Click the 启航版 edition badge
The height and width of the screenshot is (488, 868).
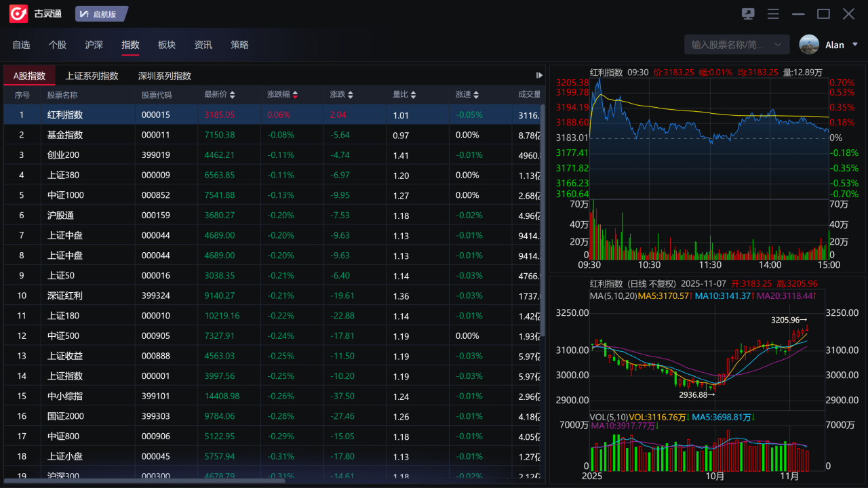coord(100,14)
